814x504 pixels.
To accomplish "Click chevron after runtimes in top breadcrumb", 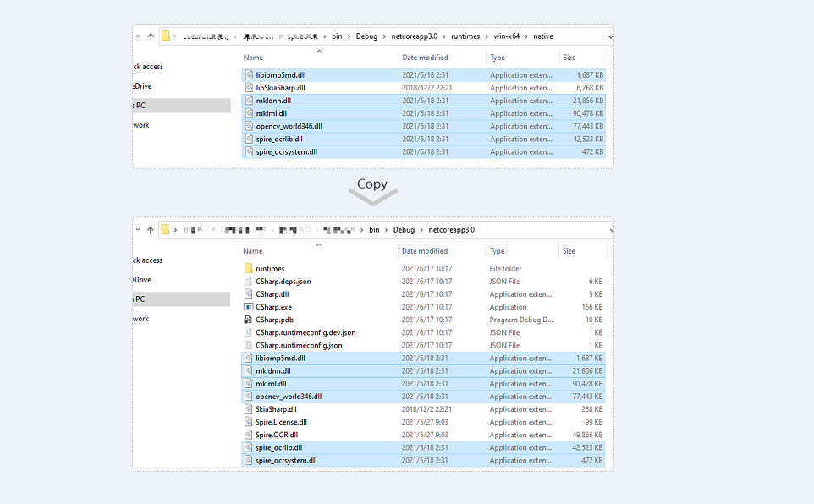I will 487,36.
